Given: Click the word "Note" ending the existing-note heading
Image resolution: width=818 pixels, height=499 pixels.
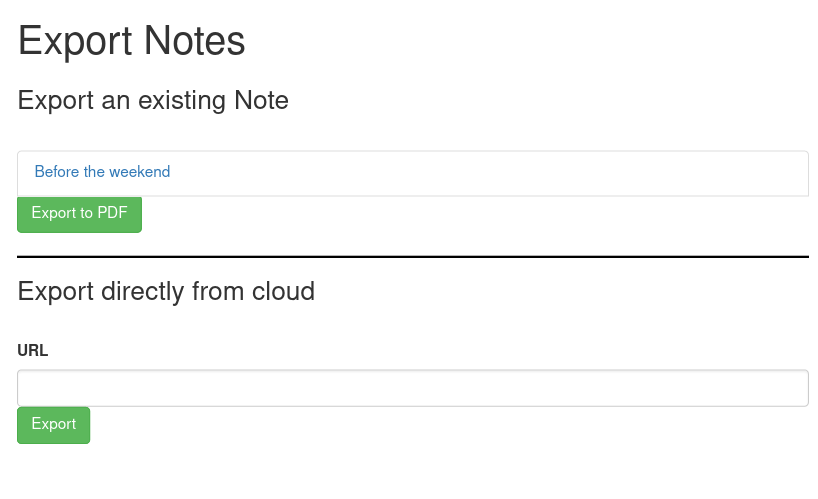Looking at the screenshot, I should 261,100.
